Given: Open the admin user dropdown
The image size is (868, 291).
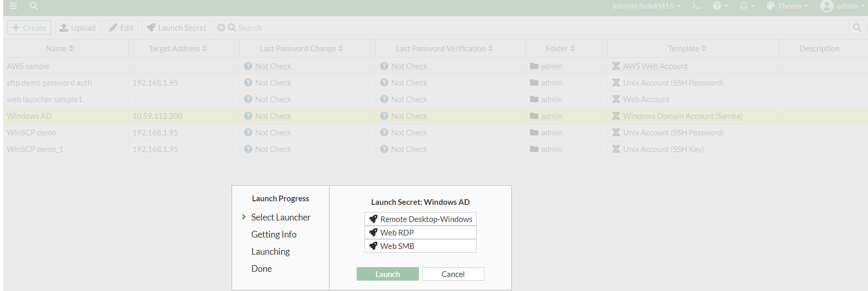Looking at the screenshot, I should (842, 6).
